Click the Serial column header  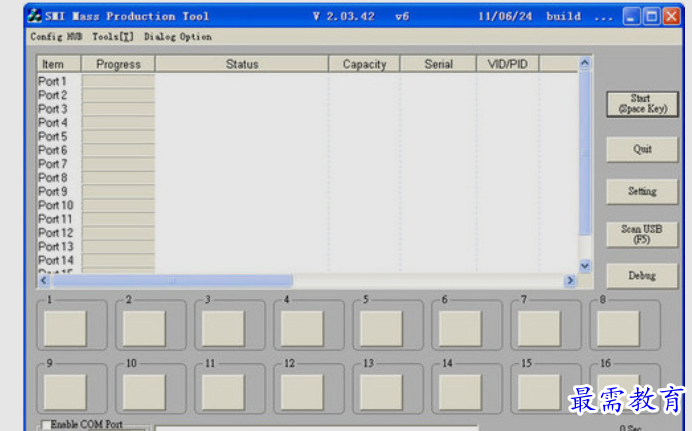(x=438, y=64)
